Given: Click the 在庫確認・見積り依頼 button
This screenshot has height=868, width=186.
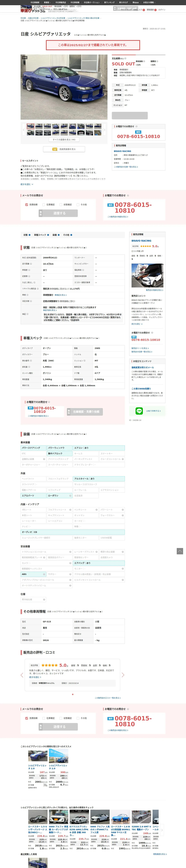Looking at the screenshot, I should [x=85, y=412].
